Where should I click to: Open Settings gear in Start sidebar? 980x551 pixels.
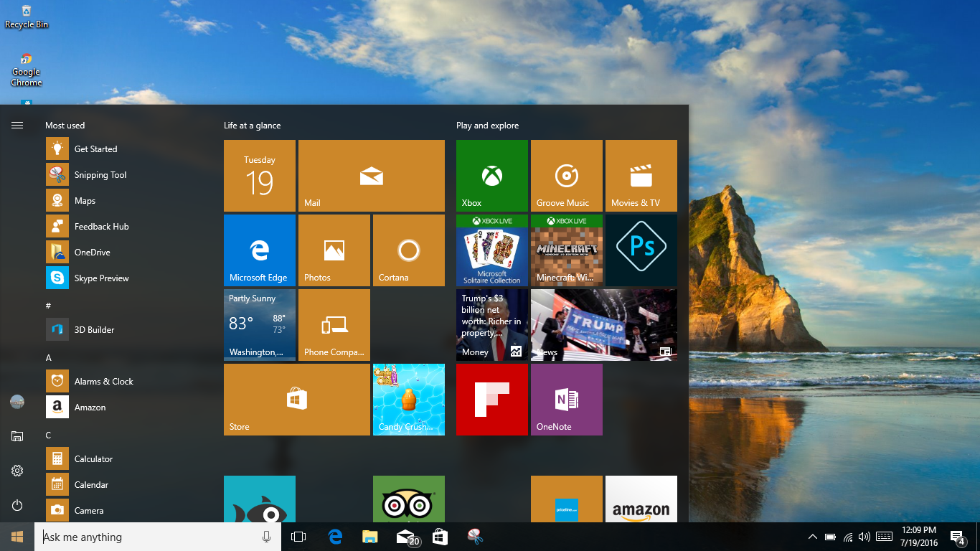pos(17,471)
